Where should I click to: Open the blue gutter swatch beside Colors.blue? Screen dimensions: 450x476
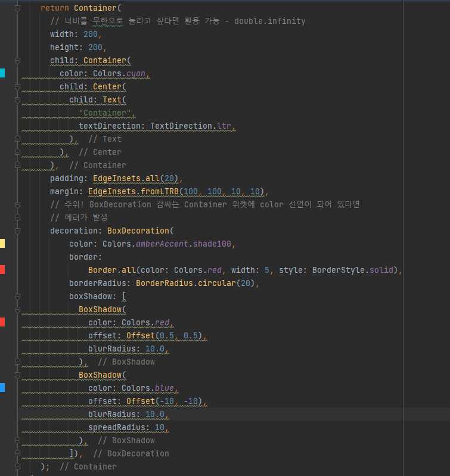pos(2,388)
